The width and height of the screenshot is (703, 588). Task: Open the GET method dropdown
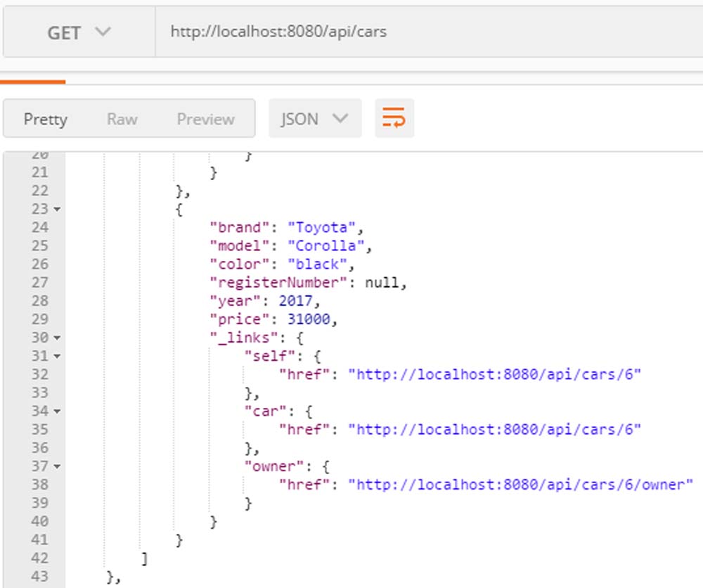pos(79,32)
